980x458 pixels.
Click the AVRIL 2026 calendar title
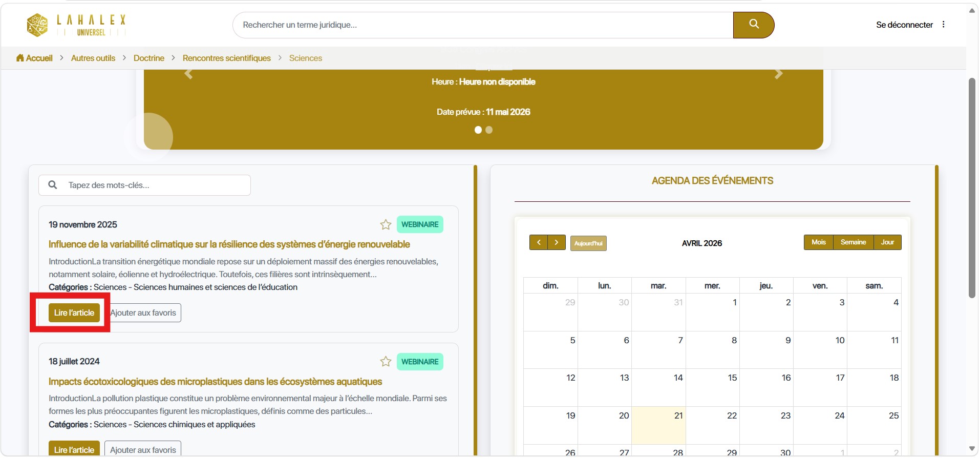[702, 243]
